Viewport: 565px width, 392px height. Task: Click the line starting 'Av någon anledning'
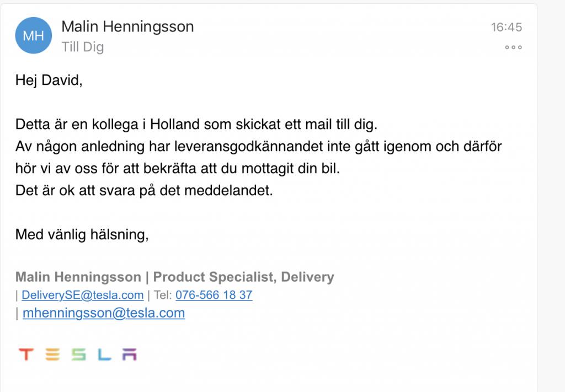tap(258, 147)
